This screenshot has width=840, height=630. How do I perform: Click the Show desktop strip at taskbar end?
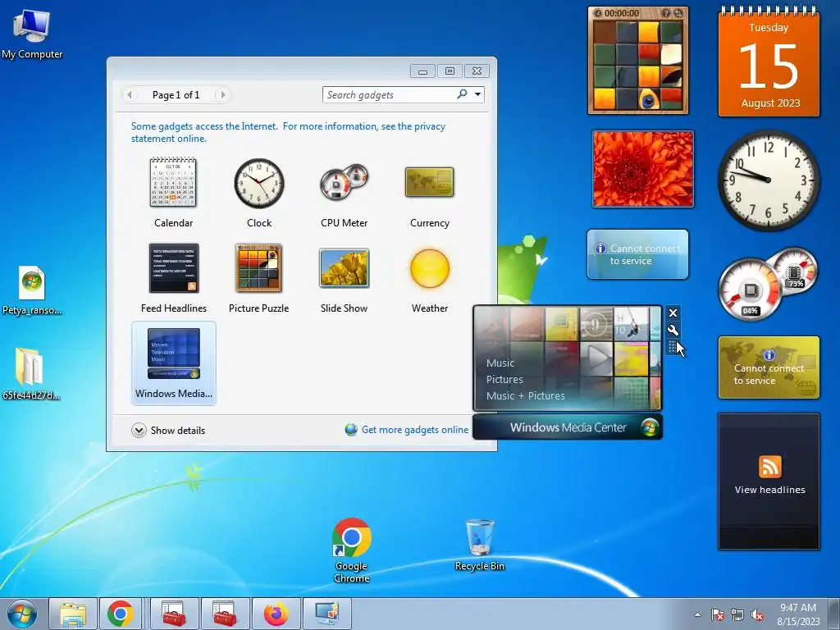pos(834,614)
